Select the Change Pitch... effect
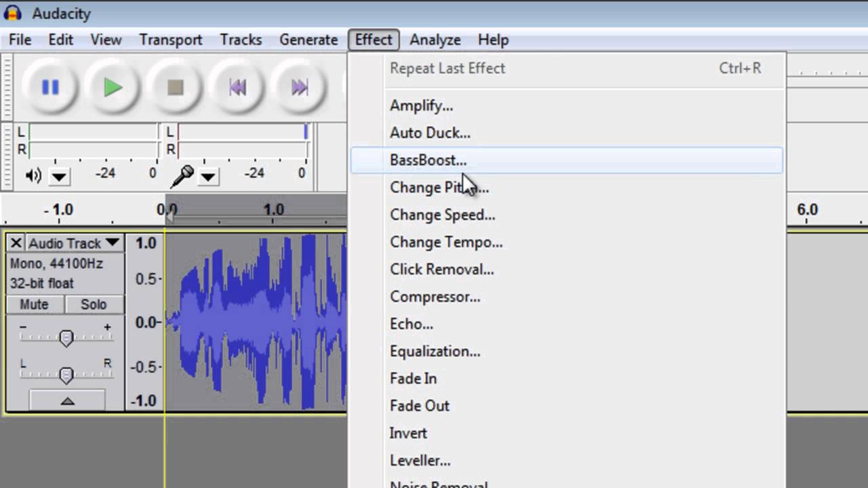Viewport: 868px width, 488px height. [x=567, y=188]
